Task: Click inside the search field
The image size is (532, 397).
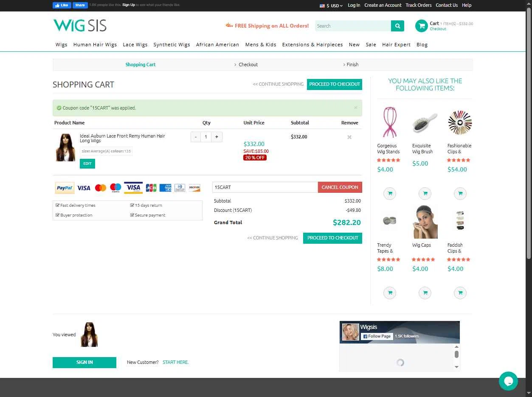Action: 353,26
